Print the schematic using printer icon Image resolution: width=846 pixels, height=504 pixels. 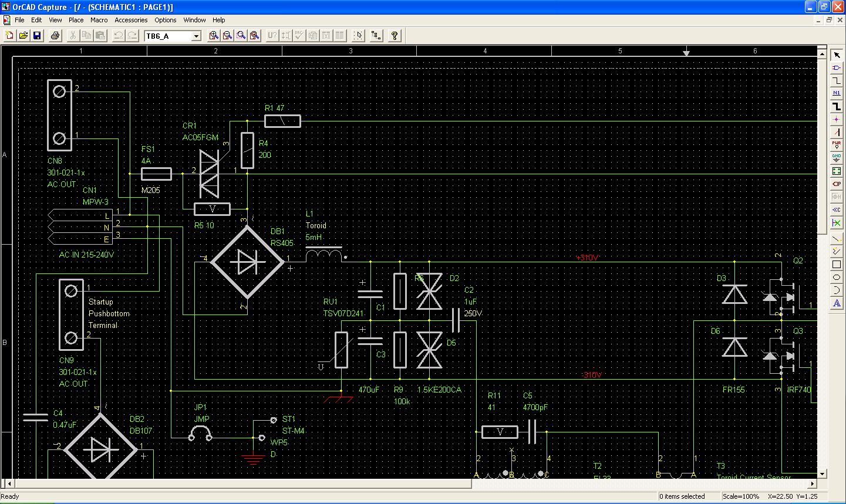[x=55, y=36]
